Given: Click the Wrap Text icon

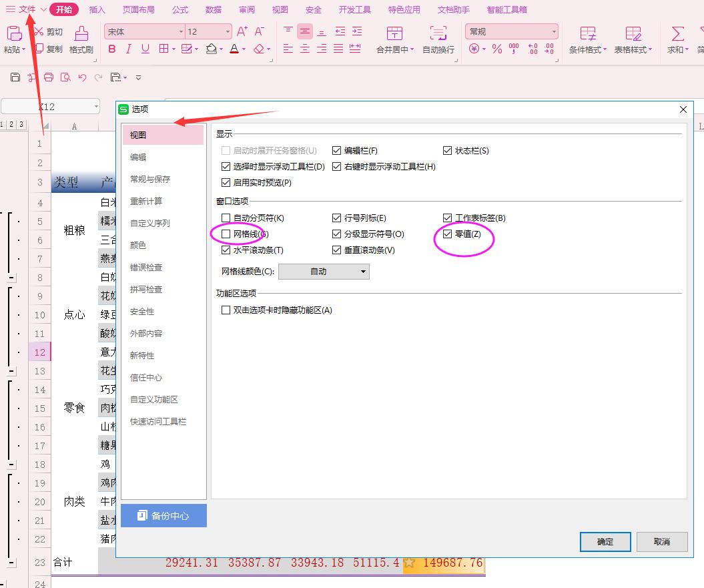Looking at the screenshot, I should [x=438, y=33].
